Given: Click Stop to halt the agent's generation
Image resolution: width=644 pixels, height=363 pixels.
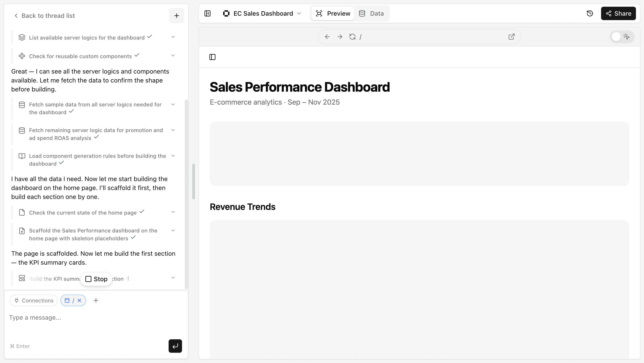Looking at the screenshot, I should (x=96, y=279).
